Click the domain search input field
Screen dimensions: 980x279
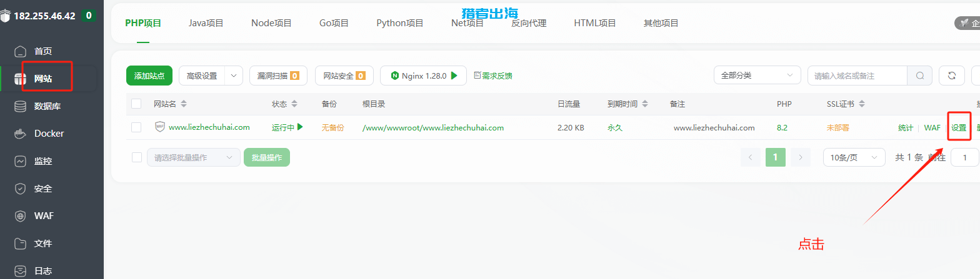[x=857, y=76]
